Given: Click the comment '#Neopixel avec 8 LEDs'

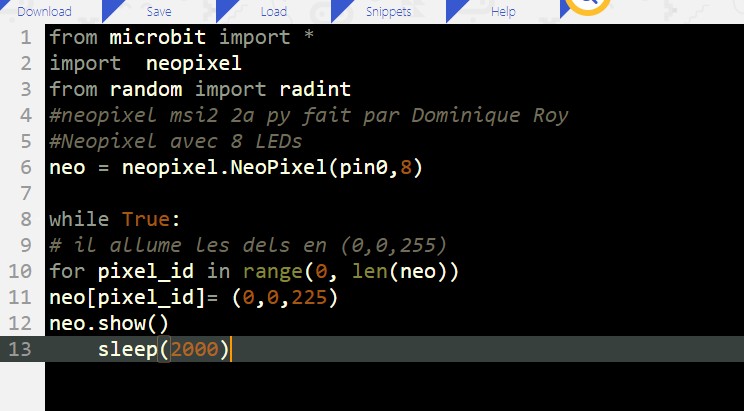Looking at the screenshot, I should point(176,141).
